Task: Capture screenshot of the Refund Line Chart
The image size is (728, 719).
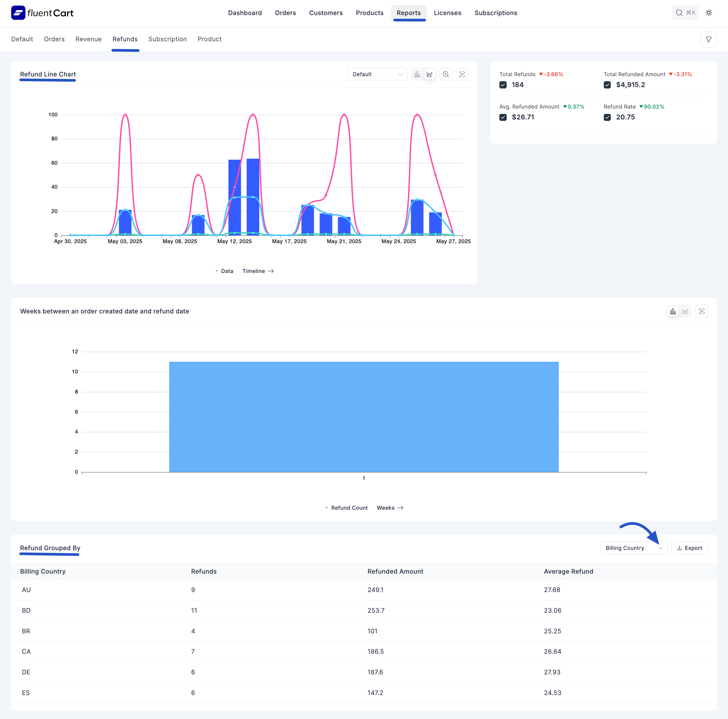Action: point(462,74)
